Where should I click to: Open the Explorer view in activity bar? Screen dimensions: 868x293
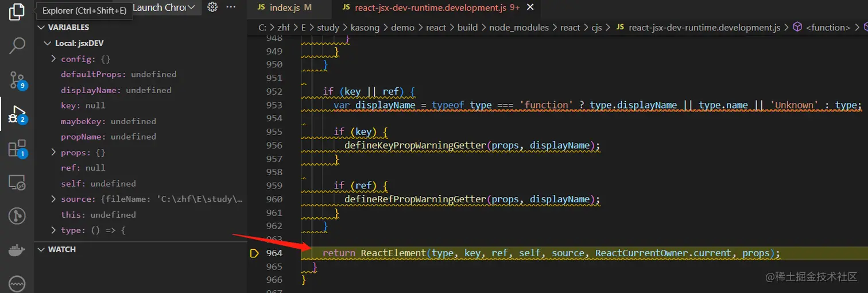[17, 12]
